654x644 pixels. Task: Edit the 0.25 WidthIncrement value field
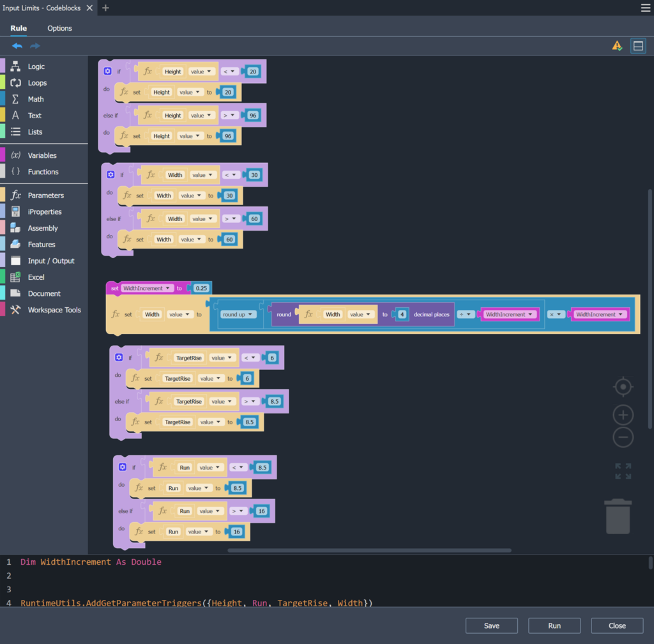pos(201,288)
